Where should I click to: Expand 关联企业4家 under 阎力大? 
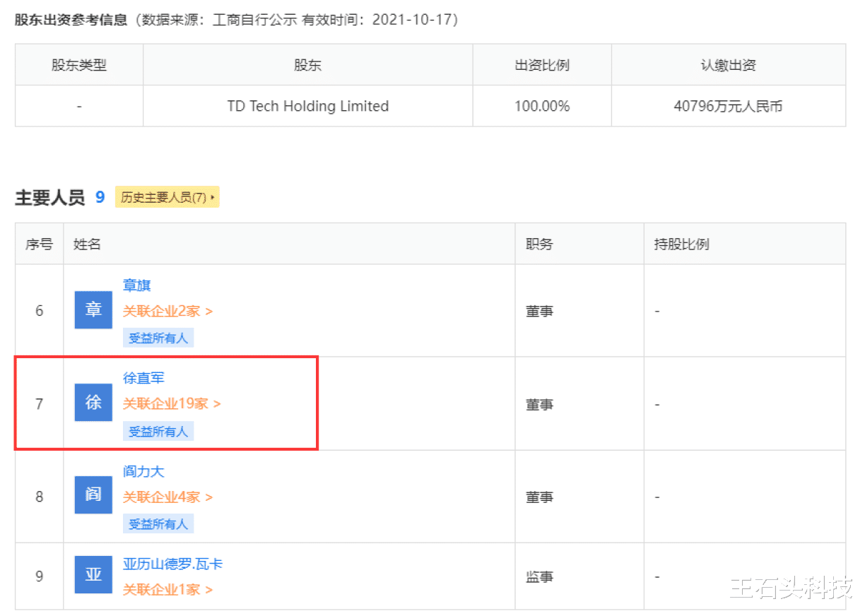click(x=167, y=497)
